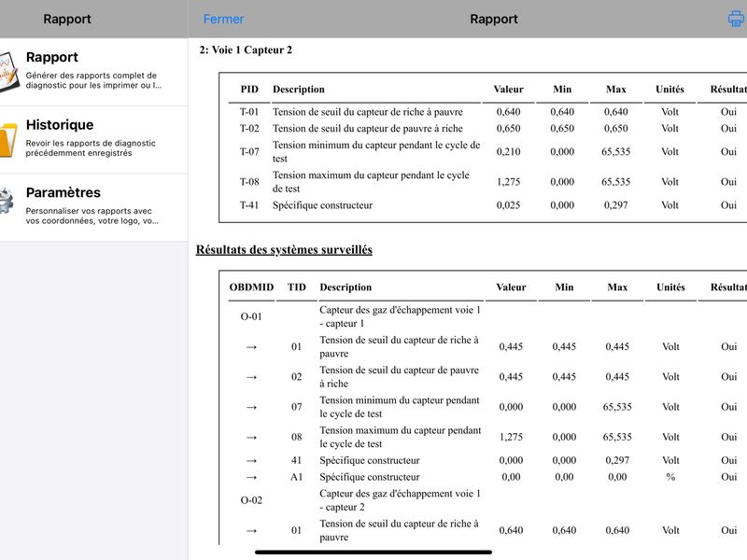Tap the printer icon in header
This screenshot has width=747, height=560.
pyautogui.click(x=737, y=19)
